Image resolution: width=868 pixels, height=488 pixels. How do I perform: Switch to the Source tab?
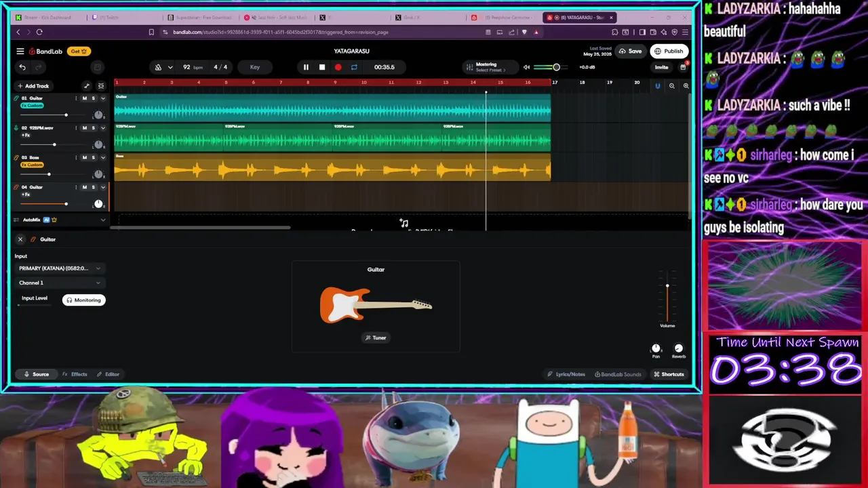(37, 374)
